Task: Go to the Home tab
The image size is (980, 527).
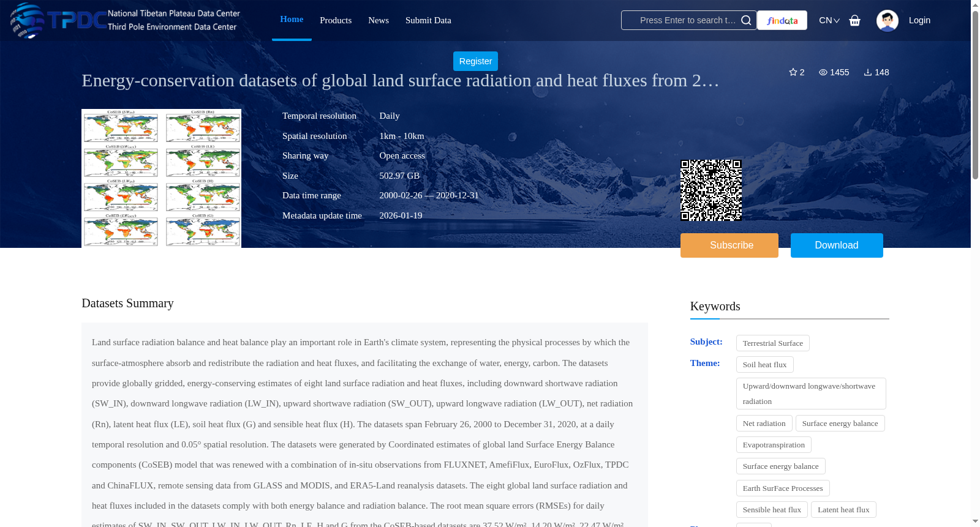Action: 292,20
